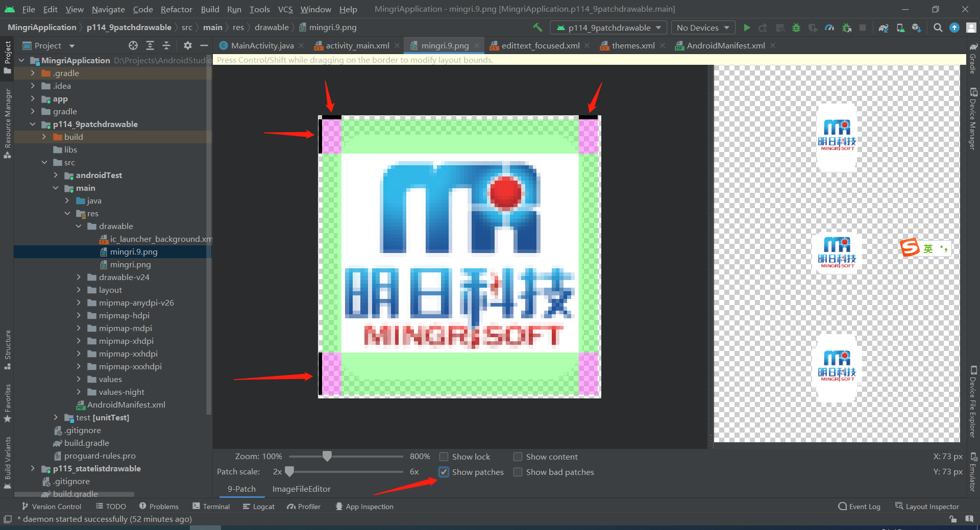
Task: Expand the values-night folder
Action: pyautogui.click(x=79, y=392)
